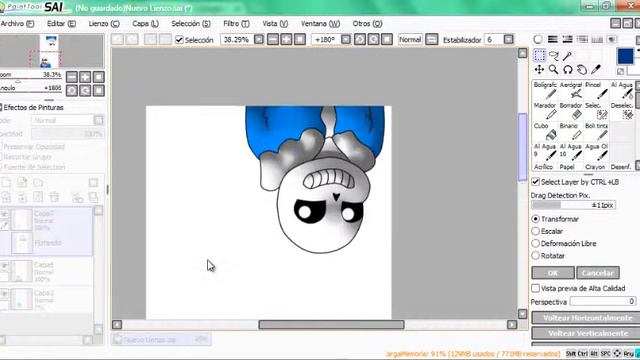Open the rotation angle dropdown arrow

pyautogui.click(x=346, y=40)
